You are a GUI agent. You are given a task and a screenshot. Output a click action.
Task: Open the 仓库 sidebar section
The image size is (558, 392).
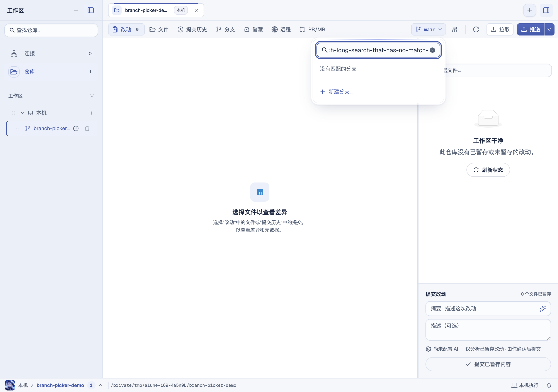(x=51, y=72)
